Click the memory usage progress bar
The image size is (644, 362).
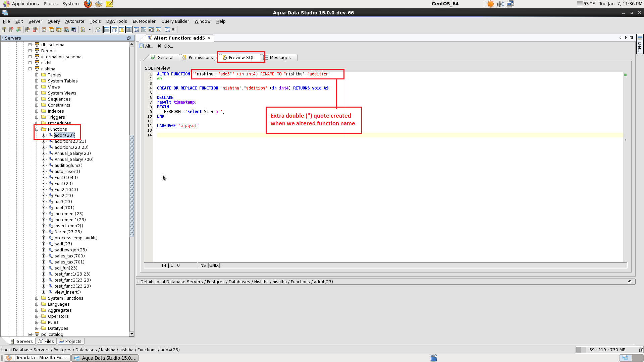(606, 350)
